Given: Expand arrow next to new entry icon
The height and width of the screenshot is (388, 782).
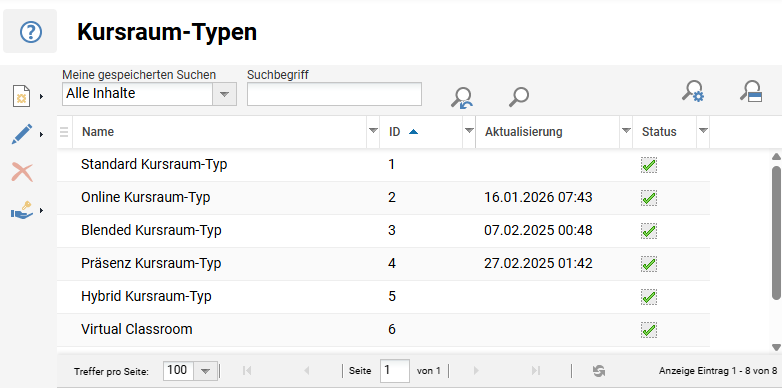Looking at the screenshot, I should point(41,96).
